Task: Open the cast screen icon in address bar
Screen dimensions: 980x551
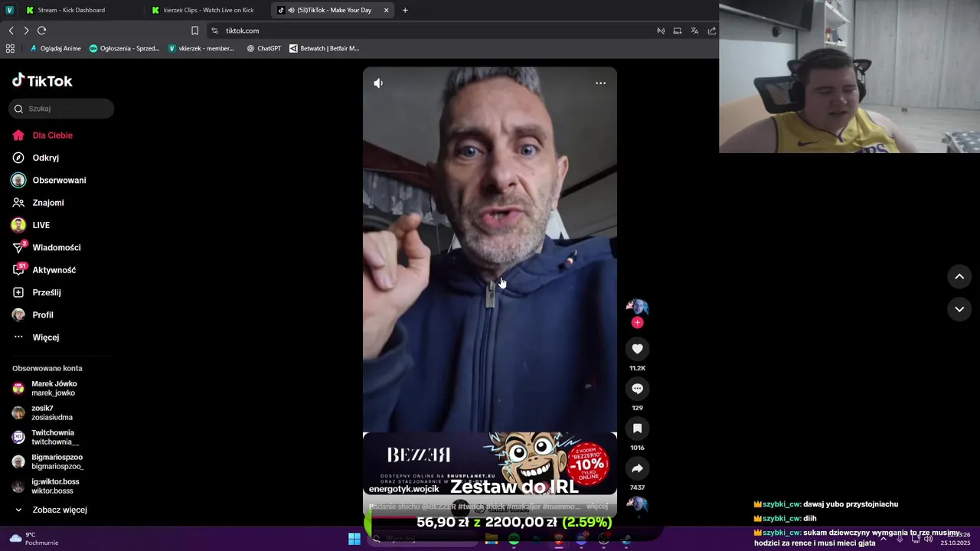Action: pos(677,31)
